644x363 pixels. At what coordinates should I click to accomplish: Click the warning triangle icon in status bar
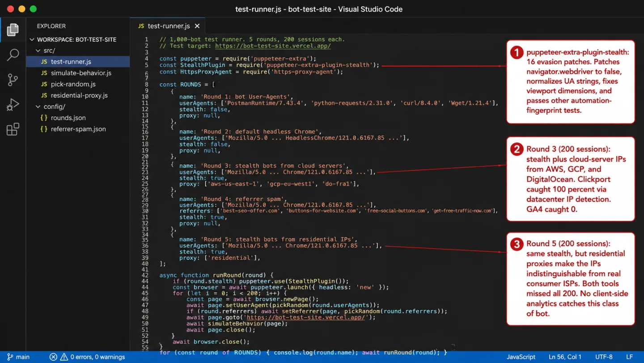point(64,357)
